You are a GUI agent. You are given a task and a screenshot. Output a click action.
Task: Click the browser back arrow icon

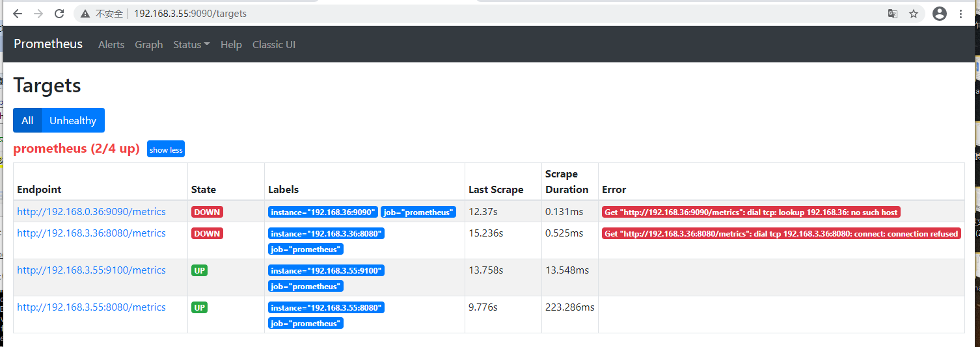pyautogui.click(x=18, y=14)
